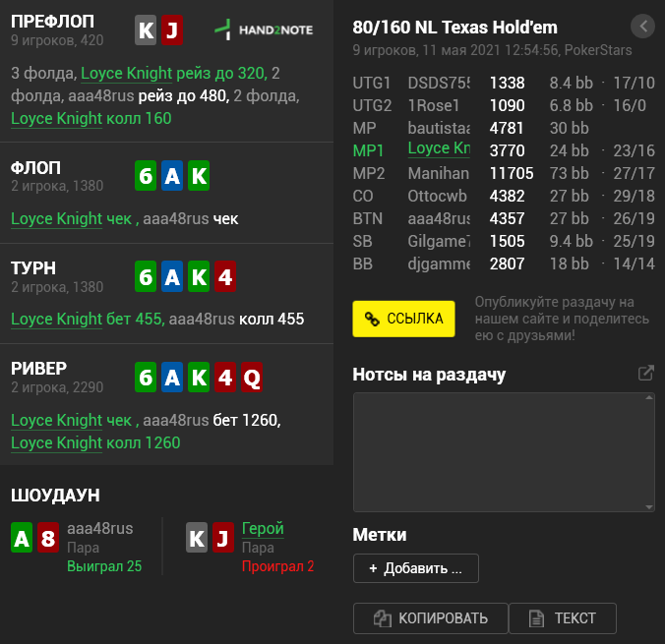Click notes scrollbar down arrow

(649, 506)
